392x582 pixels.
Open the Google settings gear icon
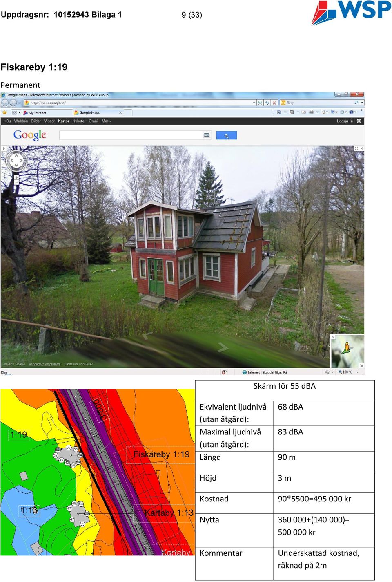[359, 121]
